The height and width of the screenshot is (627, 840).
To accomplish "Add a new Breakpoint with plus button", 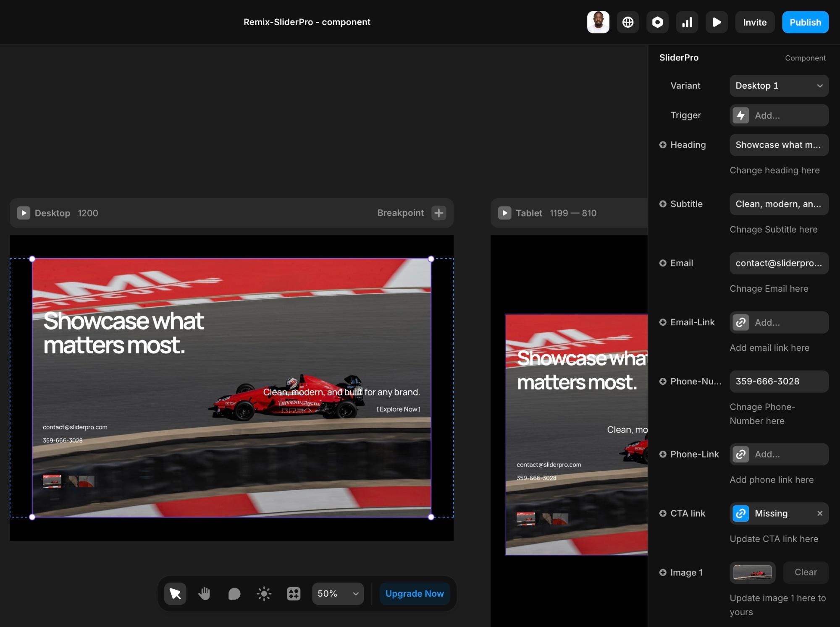I will [439, 213].
